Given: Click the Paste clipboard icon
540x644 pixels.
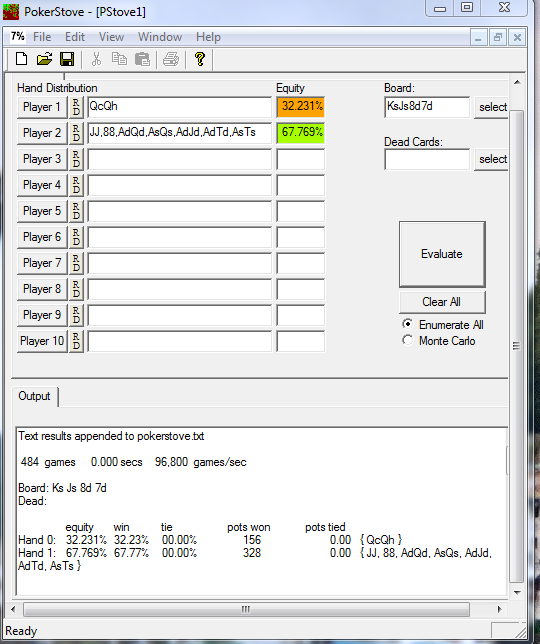Looking at the screenshot, I should pyautogui.click(x=142, y=59).
